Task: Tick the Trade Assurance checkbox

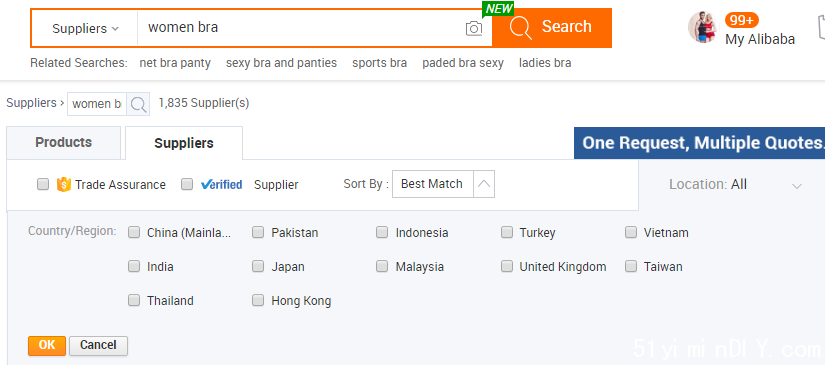Action: click(43, 184)
